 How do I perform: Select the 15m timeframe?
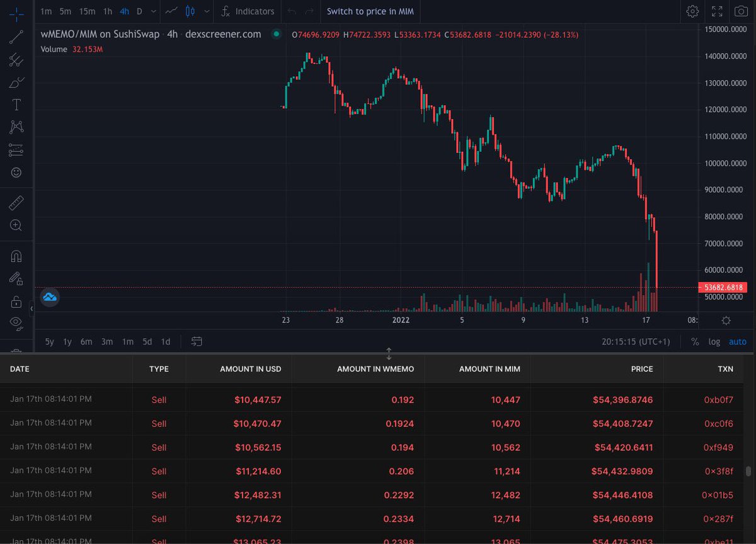click(88, 11)
